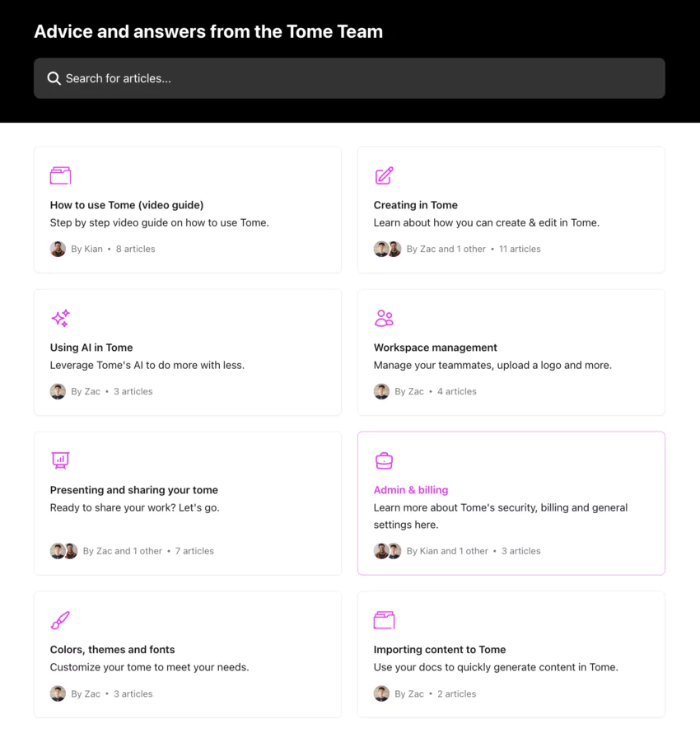Click the sparkles icon for Using AI in Tome
The image size is (700, 733).
coord(60,317)
